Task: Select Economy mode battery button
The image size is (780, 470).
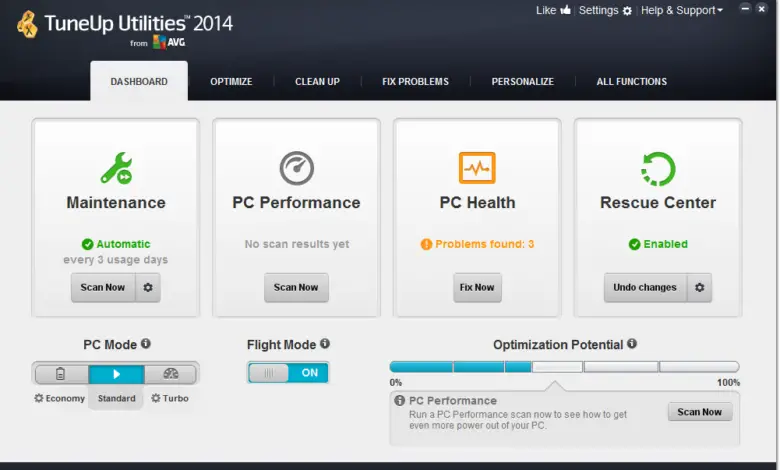Action: coord(61,374)
